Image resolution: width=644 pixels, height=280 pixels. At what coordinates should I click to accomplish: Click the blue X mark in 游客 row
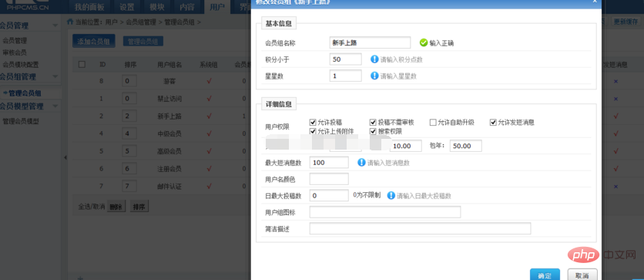click(615, 82)
